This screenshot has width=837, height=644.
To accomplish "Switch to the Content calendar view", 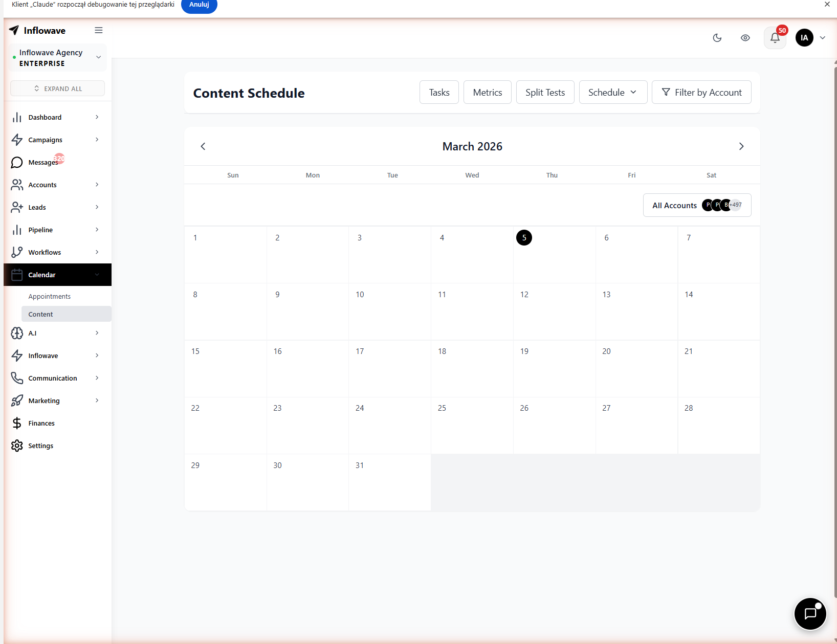I will pyautogui.click(x=40, y=314).
